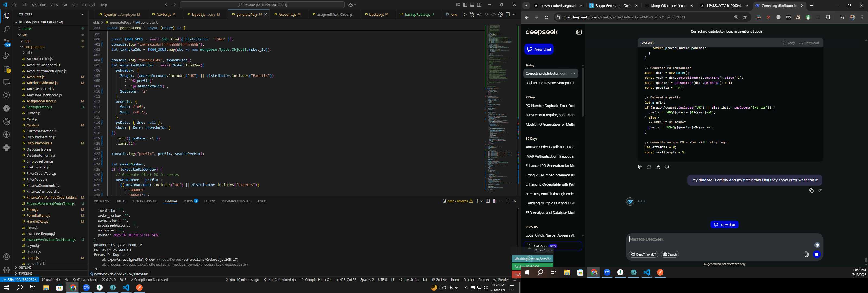Dislike the DeepSeek response with thumbs down
This screenshot has height=293, width=868.
(x=666, y=167)
